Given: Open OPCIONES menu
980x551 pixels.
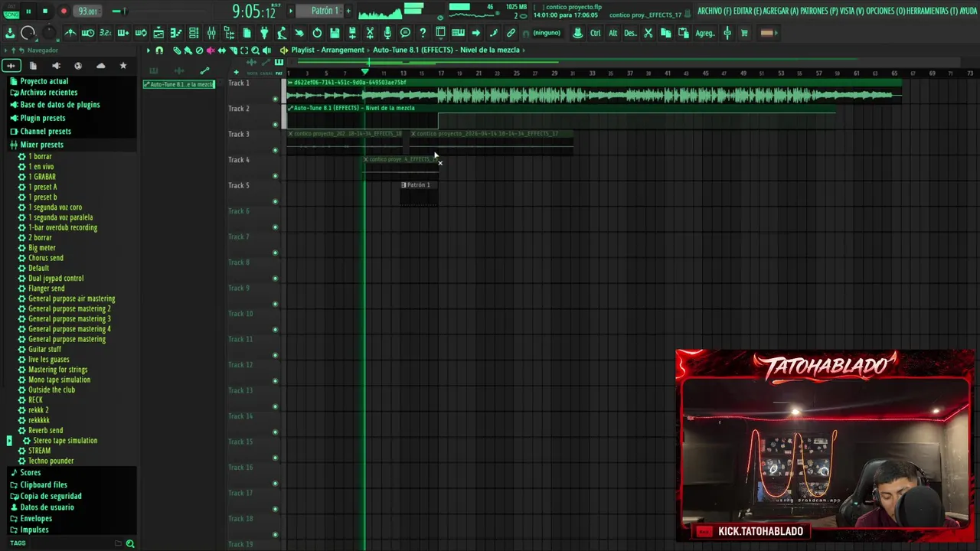Looking at the screenshot, I should coord(885,11).
